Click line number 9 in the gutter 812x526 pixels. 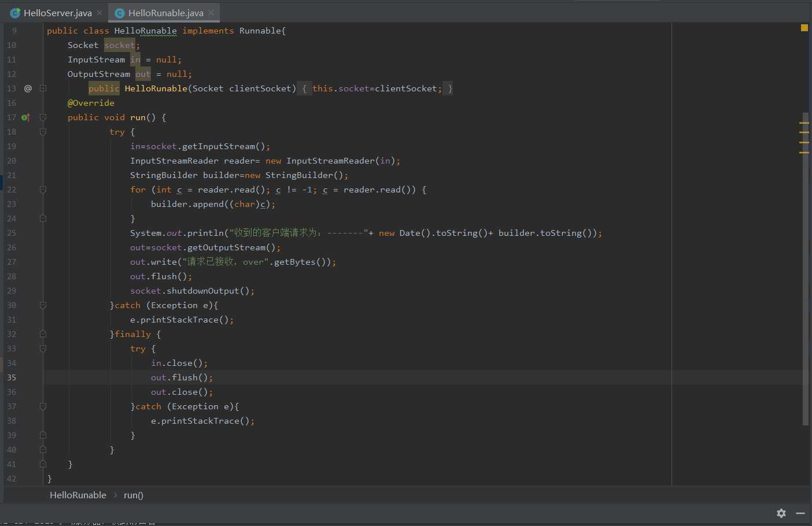tap(14, 31)
